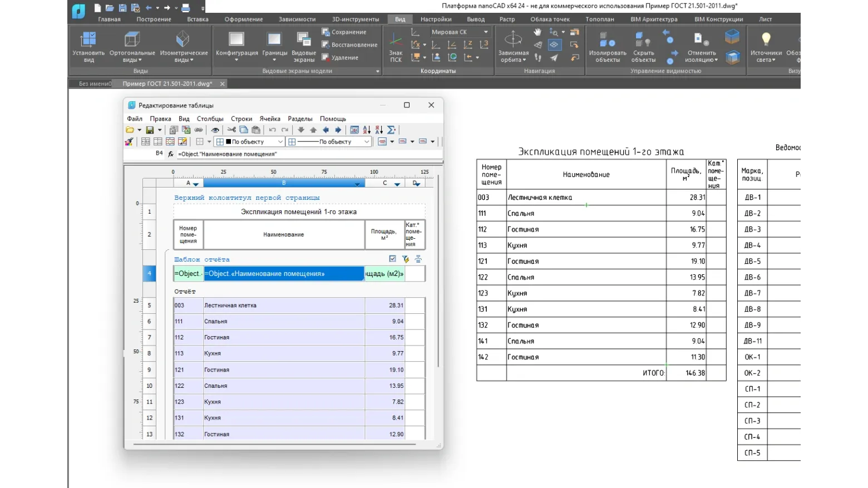Click sort ascending А-Я icon
This screenshot has width=868, height=488.
[x=367, y=130]
